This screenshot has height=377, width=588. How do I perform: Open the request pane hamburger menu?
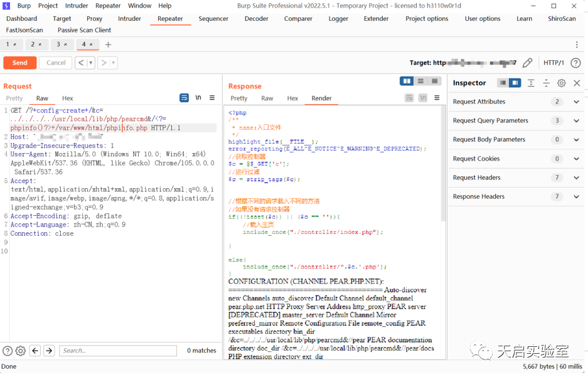click(212, 98)
